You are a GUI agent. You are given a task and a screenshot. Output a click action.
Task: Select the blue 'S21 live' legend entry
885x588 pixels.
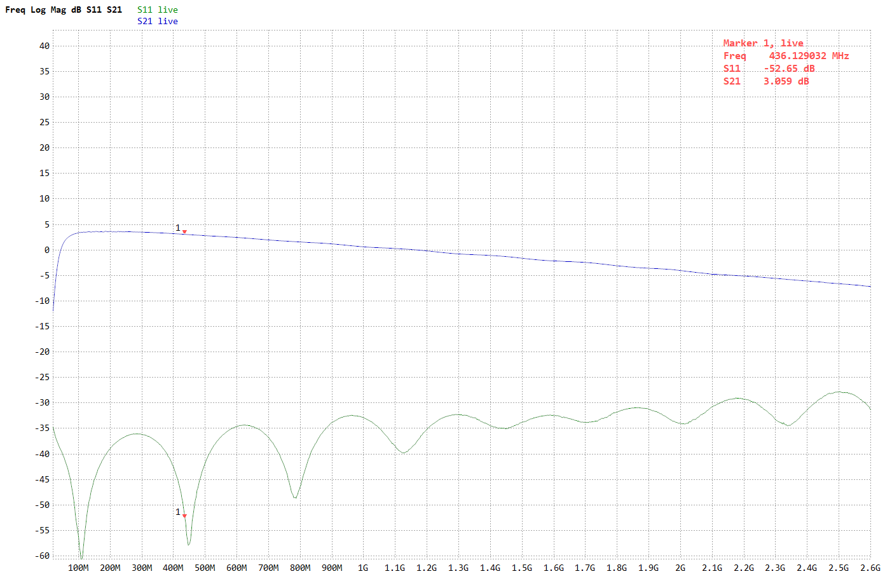158,21
